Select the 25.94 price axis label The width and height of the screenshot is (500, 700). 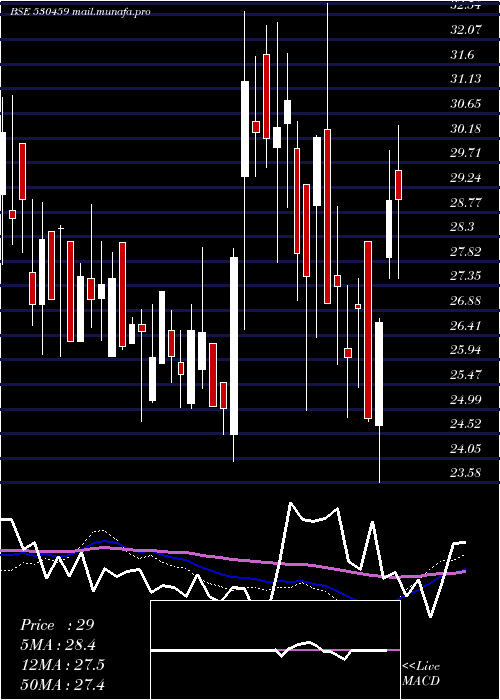point(466,350)
